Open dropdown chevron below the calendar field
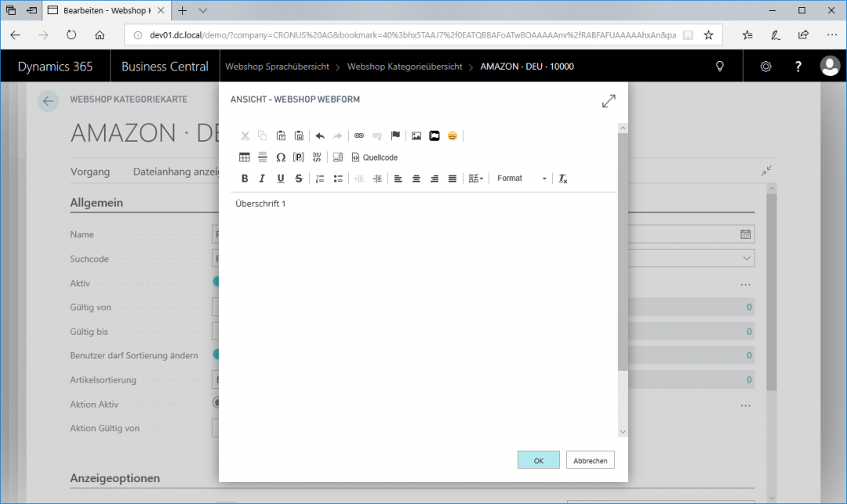 (x=747, y=259)
